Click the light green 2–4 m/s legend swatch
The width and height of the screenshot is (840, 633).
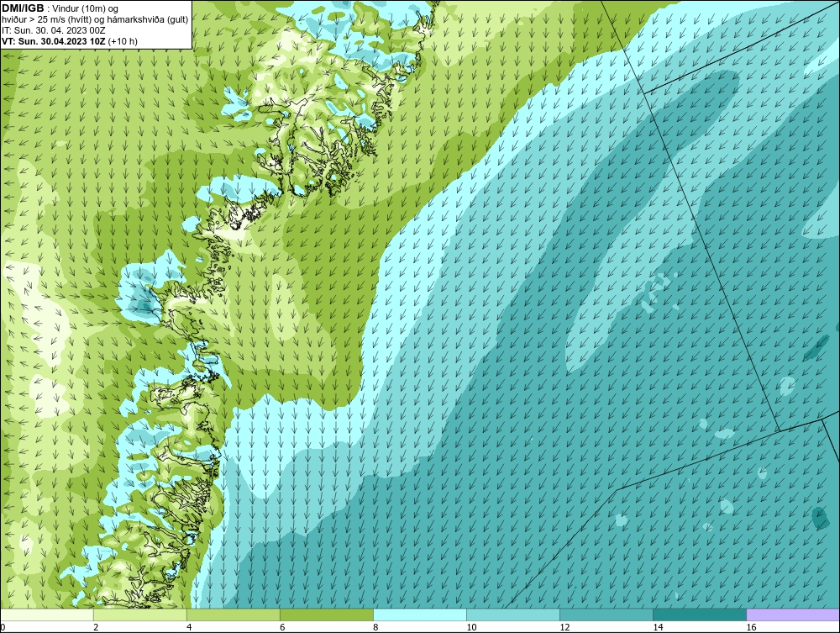(x=139, y=615)
